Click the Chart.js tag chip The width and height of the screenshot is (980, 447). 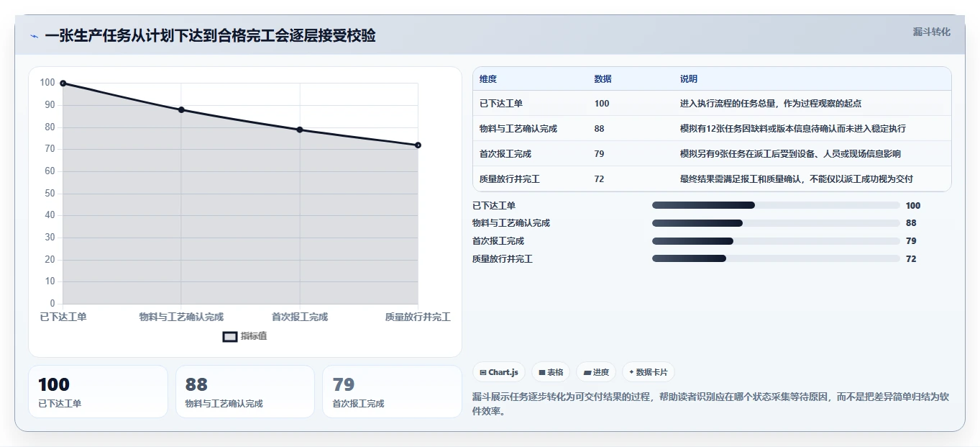coord(499,372)
